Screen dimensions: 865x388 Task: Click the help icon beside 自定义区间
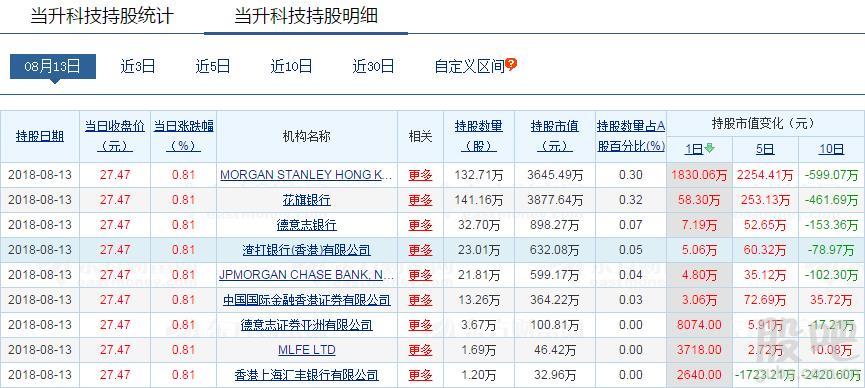[x=511, y=65]
